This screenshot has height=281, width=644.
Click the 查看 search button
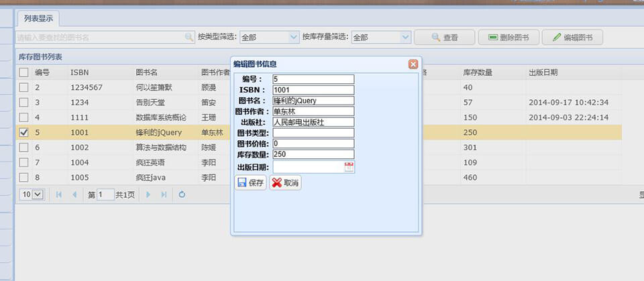[445, 38]
